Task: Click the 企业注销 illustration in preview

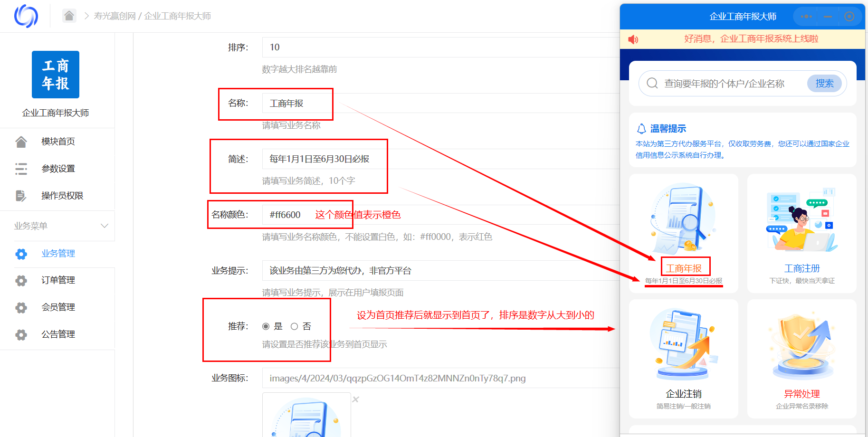Action: [683, 344]
